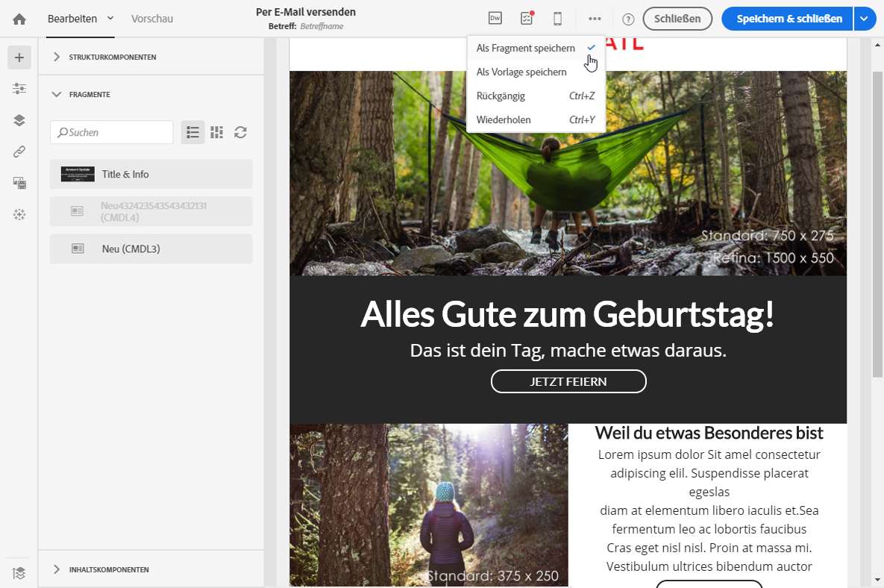This screenshot has width=884, height=588.
Task: Open the three-dots more options menu
Action: (595, 19)
